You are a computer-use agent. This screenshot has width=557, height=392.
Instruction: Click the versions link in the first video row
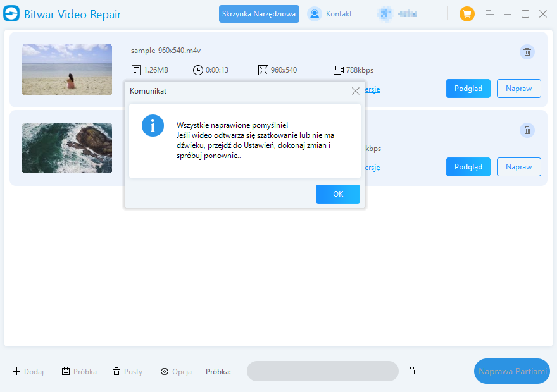pyautogui.click(x=373, y=89)
